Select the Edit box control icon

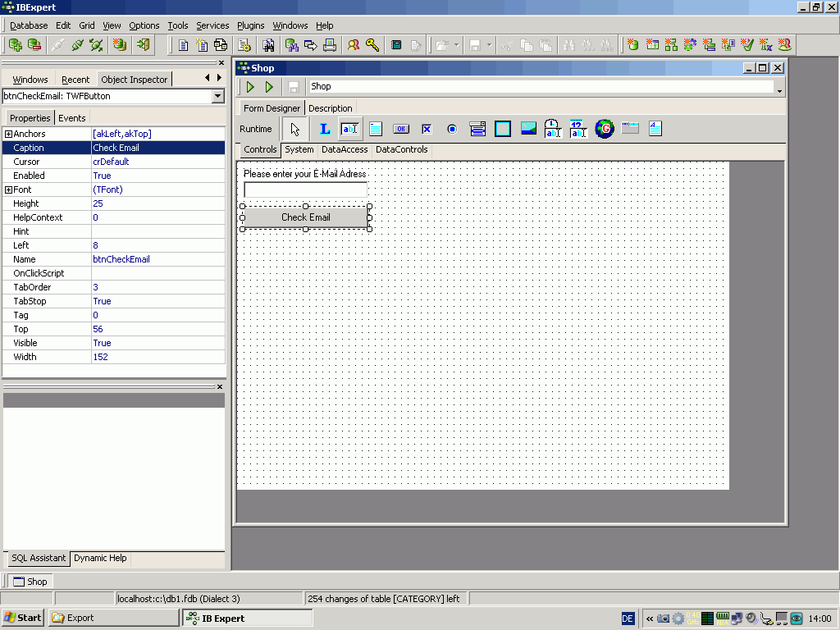pyautogui.click(x=349, y=129)
